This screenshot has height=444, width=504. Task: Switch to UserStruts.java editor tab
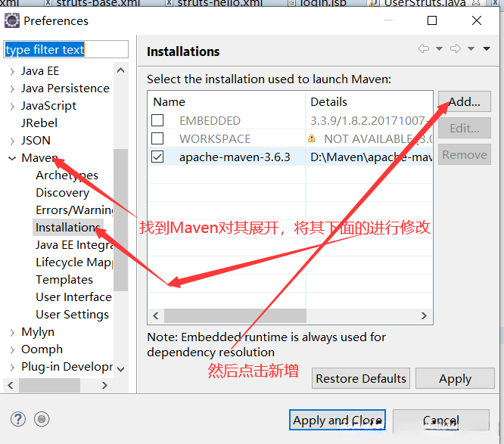coord(425,3)
